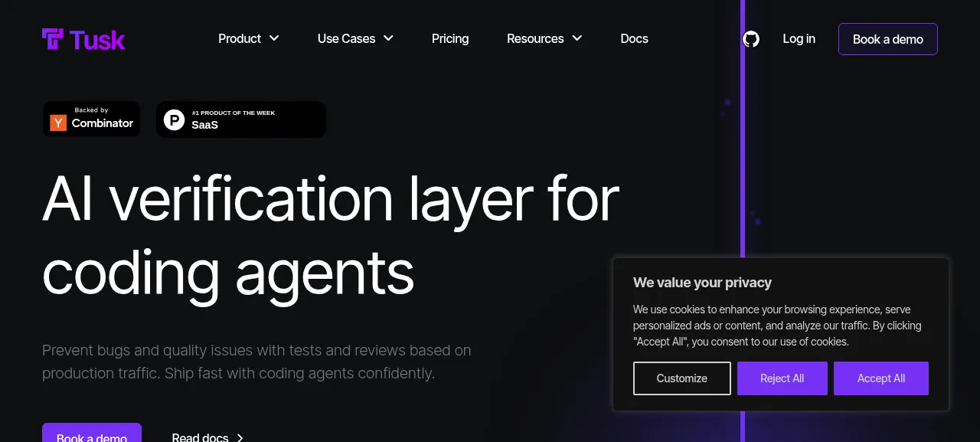Open the Docs menu item
This screenshot has width=980, height=442.
634,38
